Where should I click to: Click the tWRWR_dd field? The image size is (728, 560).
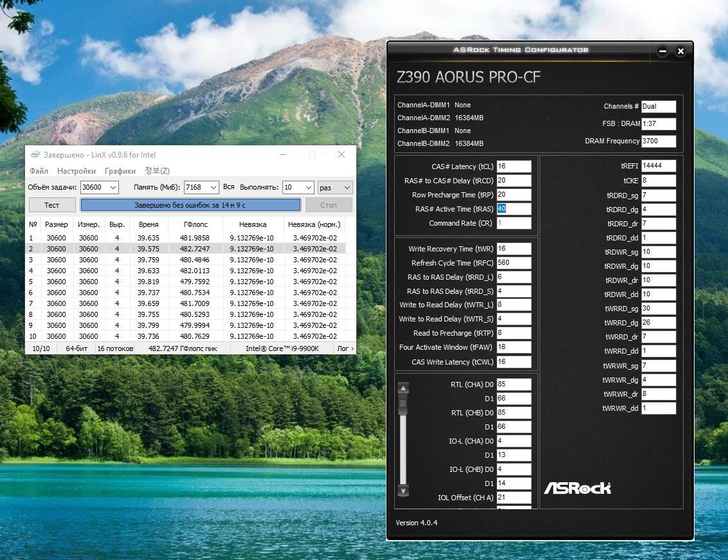[x=659, y=408]
